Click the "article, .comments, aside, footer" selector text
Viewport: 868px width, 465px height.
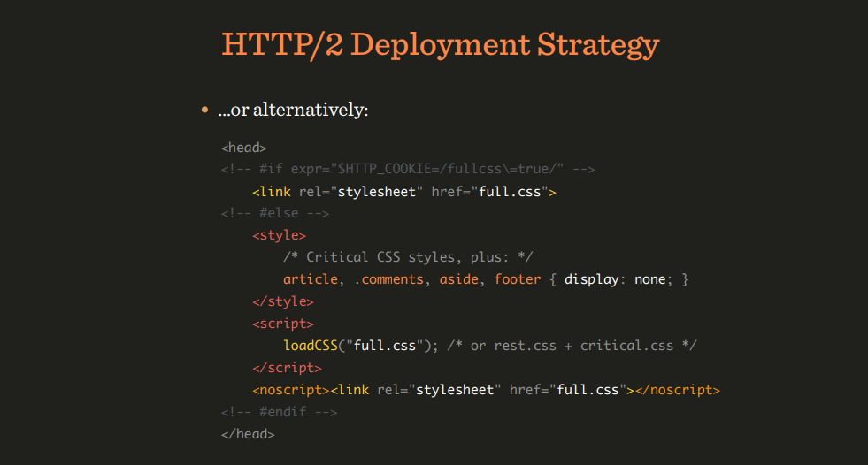coord(411,279)
